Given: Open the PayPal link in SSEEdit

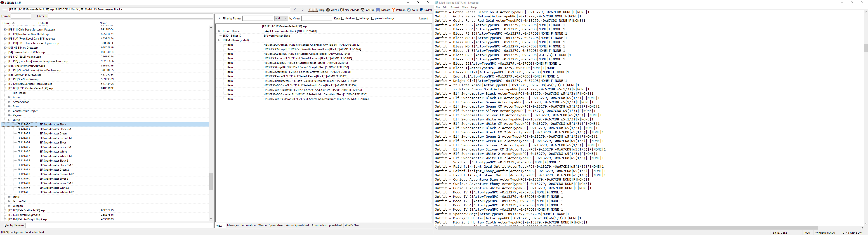Looking at the screenshot, I should point(426,10).
